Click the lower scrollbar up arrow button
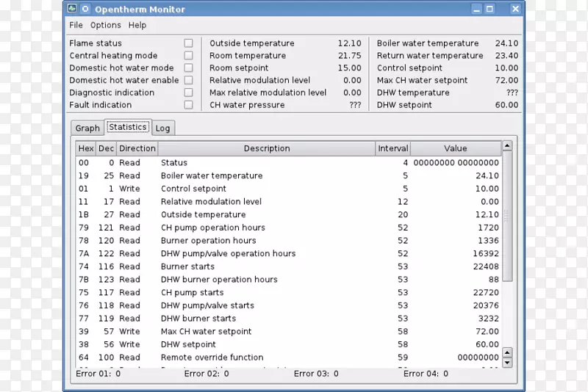588x392 pixels. 507,352
